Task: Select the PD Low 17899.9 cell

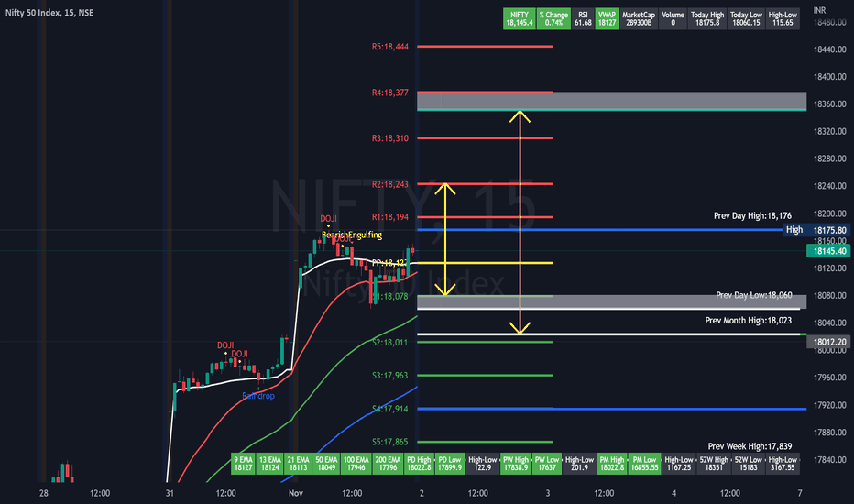Action: coord(450,464)
